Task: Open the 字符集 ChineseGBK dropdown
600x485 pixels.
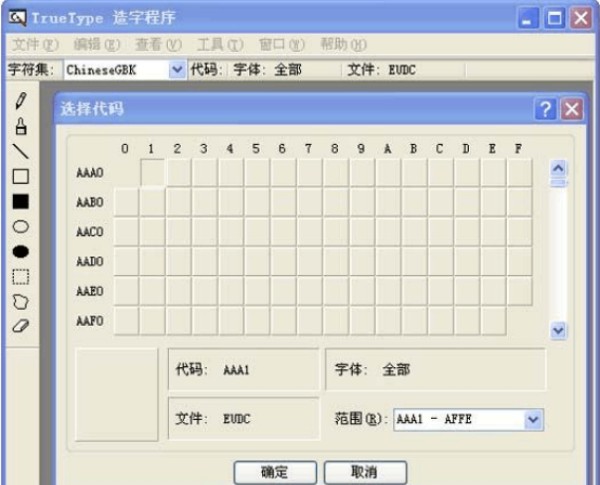Action: click(x=177, y=70)
